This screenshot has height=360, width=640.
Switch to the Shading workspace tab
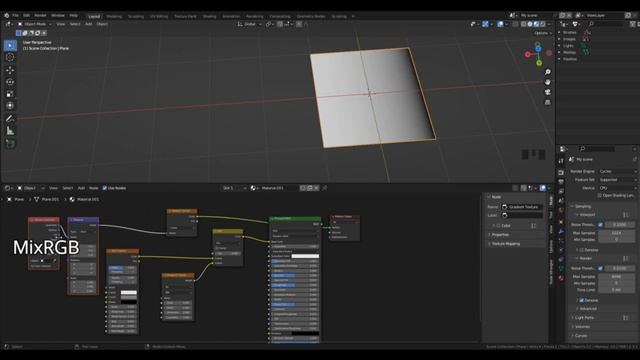click(209, 16)
